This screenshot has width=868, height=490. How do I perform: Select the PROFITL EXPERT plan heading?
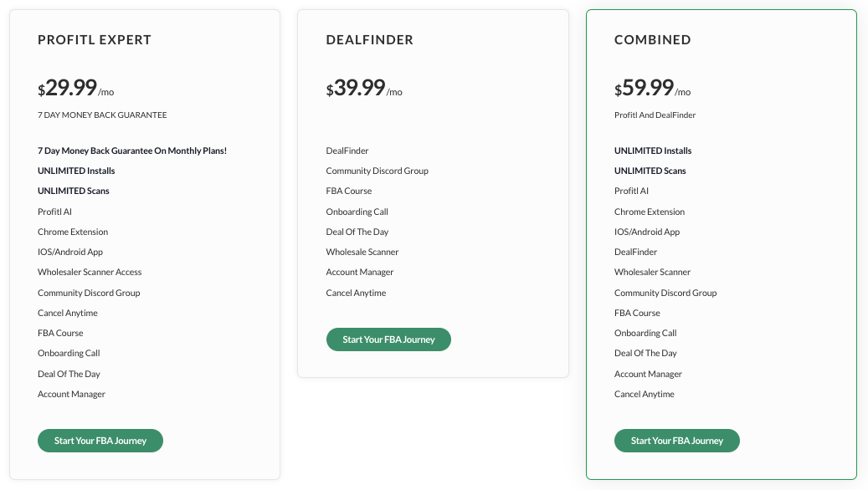pos(94,39)
